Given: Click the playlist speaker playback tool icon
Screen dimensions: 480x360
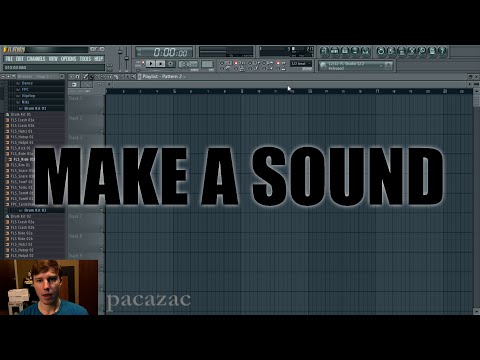Looking at the screenshot, I should [x=134, y=77].
